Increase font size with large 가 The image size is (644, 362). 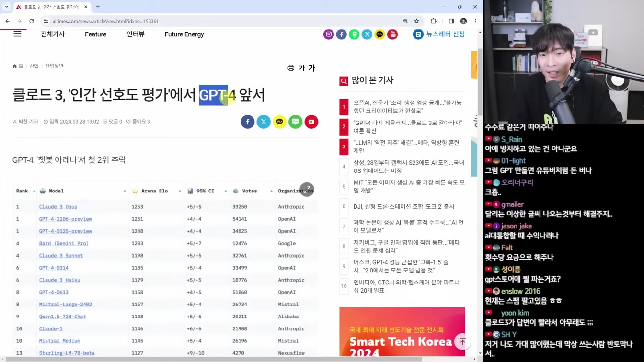point(312,68)
